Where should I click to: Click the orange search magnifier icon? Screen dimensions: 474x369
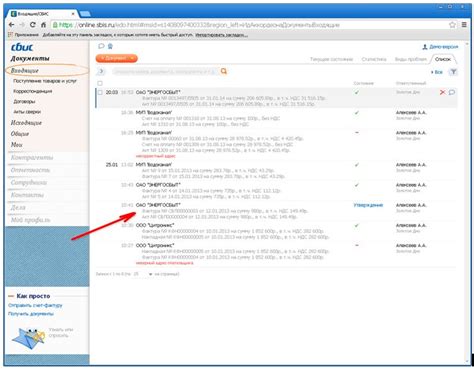tap(224, 71)
